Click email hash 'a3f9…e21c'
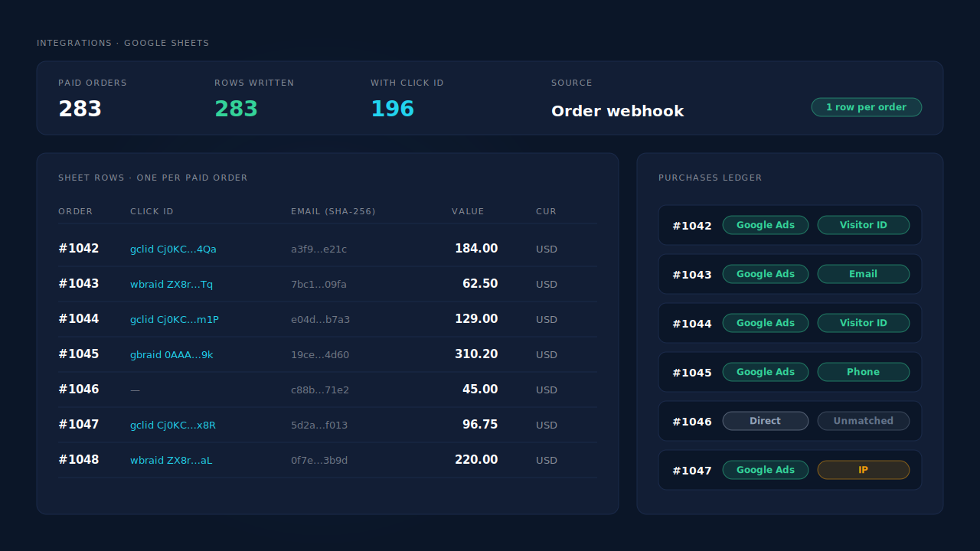Image resolution: width=980 pixels, height=551 pixels. (318, 249)
